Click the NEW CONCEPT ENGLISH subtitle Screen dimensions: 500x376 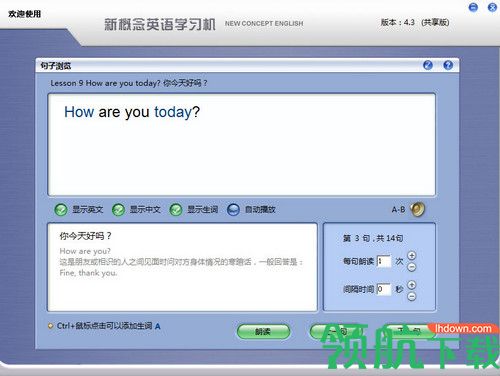(x=264, y=23)
